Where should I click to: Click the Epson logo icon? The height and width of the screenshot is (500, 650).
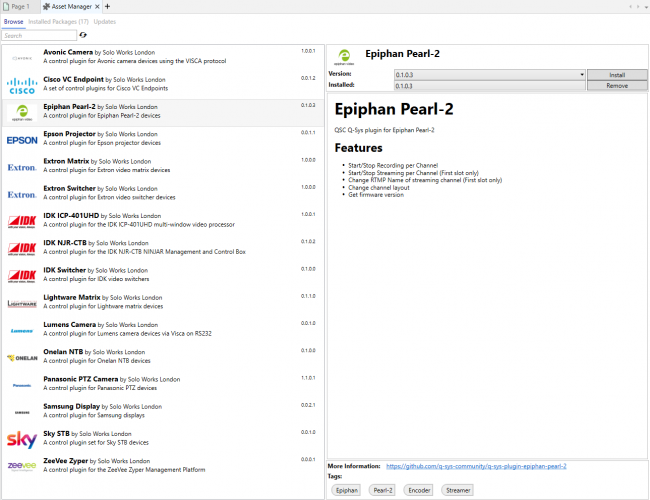(x=22, y=141)
